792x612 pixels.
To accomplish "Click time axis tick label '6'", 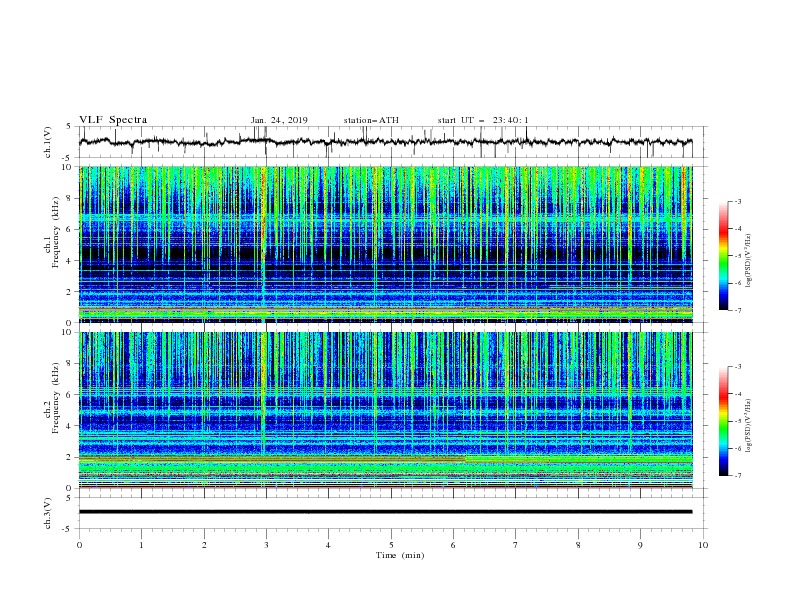I will coord(453,545).
